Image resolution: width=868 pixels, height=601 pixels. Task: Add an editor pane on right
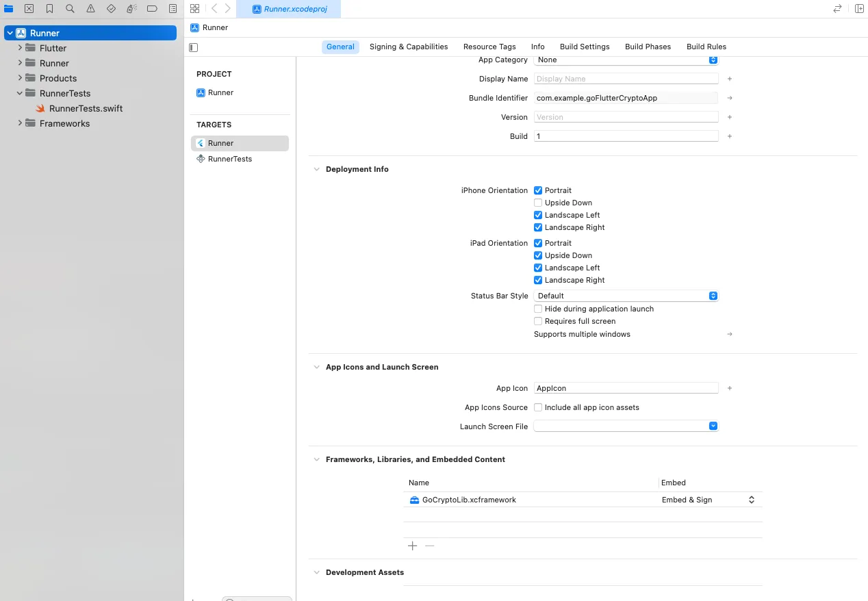click(859, 9)
